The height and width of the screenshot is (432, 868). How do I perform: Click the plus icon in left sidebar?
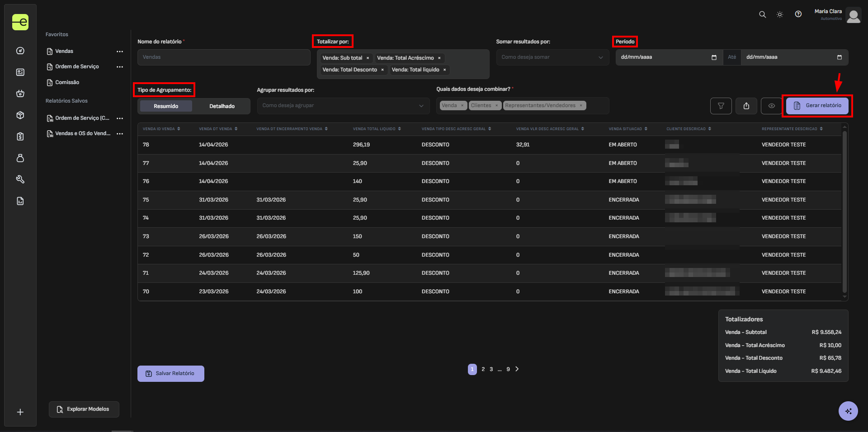click(x=20, y=412)
